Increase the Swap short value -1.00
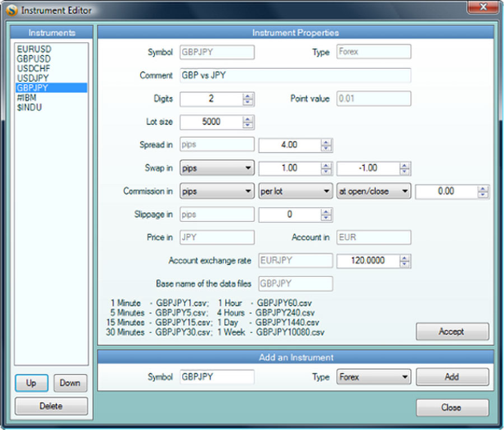 [x=405, y=165]
